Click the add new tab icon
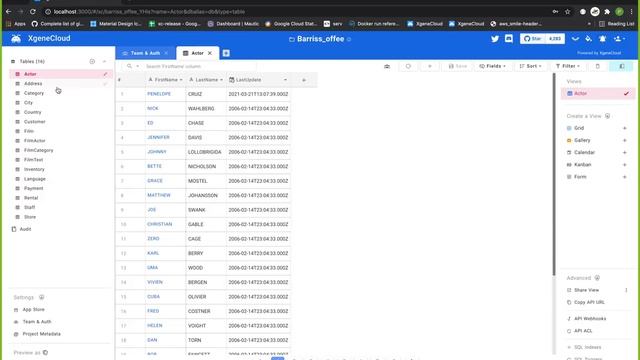The height and width of the screenshot is (360, 640). [x=226, y=53]
